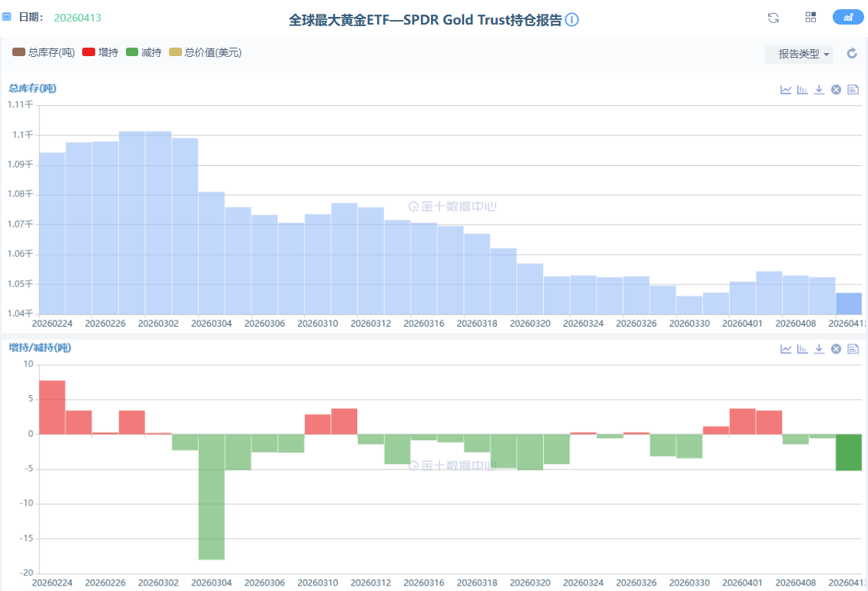Open data view for 总库存 chart

click(853, 90)
